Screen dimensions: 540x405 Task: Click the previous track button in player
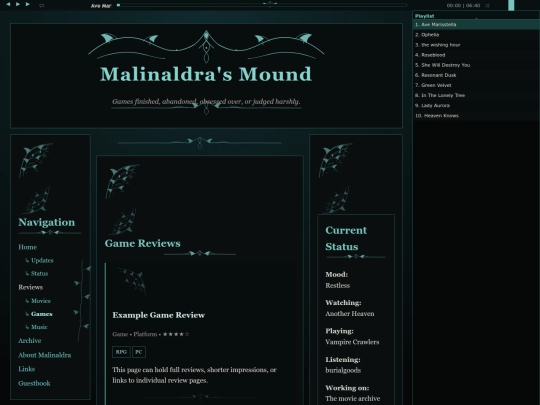[8, 4]
